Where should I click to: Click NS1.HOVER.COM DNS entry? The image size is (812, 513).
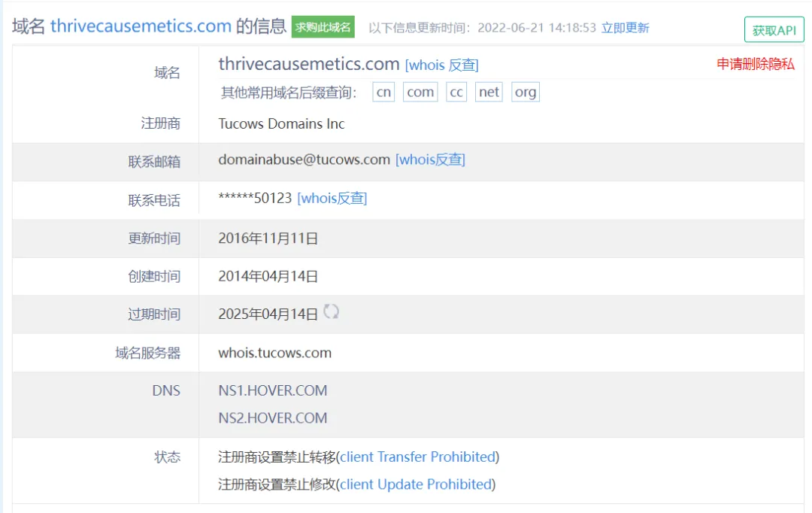click(272, 390)
